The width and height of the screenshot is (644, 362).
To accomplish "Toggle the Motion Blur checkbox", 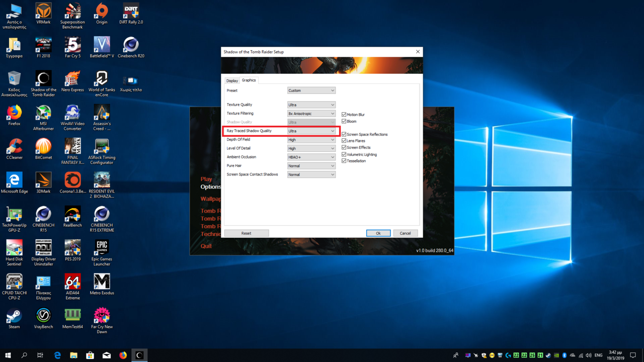I will [344, 115].
